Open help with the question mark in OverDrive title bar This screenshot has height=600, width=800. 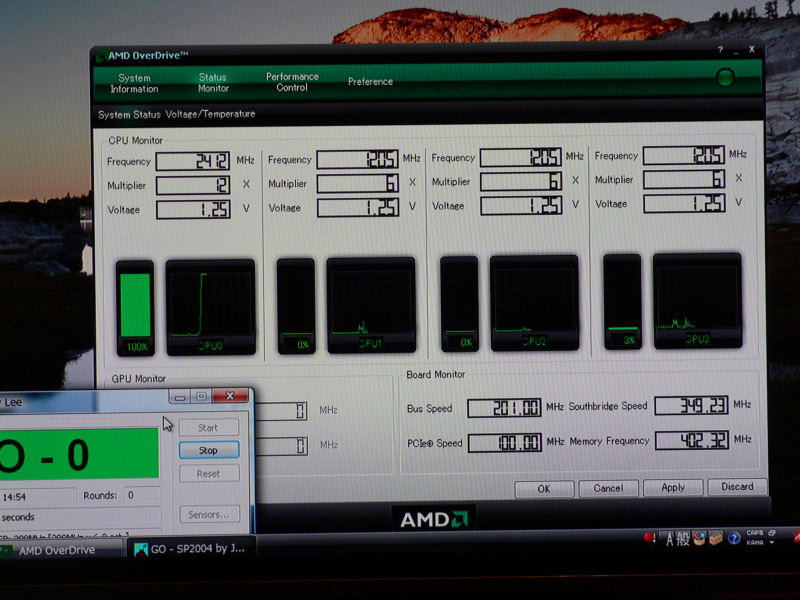[x=720, y=49]
